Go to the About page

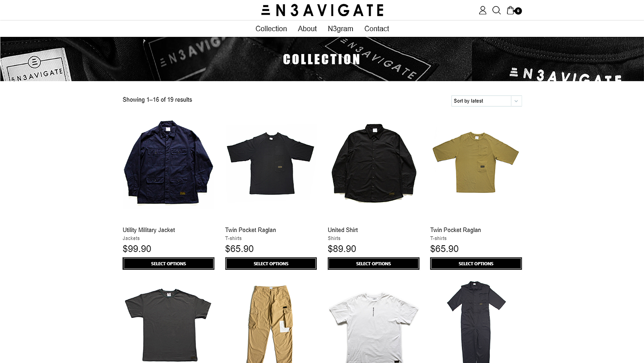pyautogui.click(x=307, y=29)
